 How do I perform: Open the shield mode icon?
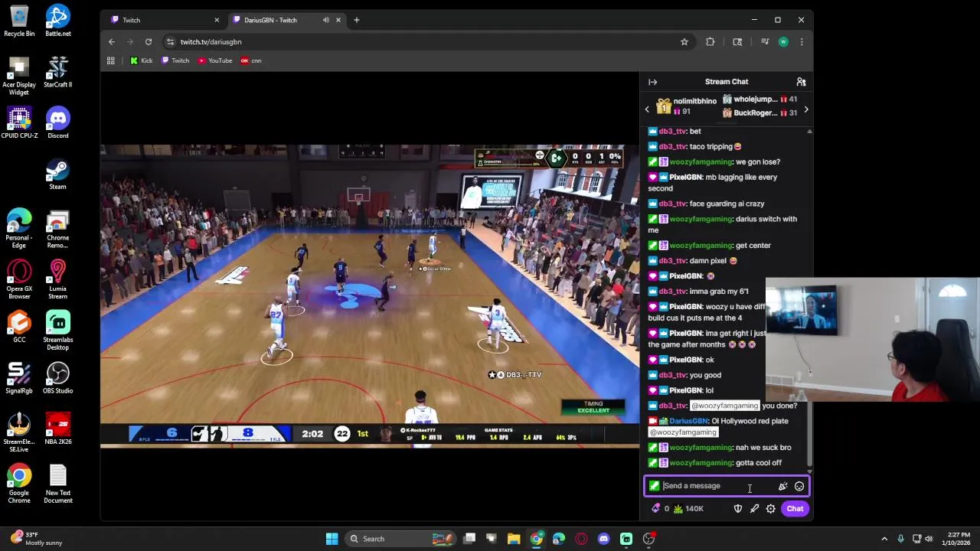pos(738,509)
